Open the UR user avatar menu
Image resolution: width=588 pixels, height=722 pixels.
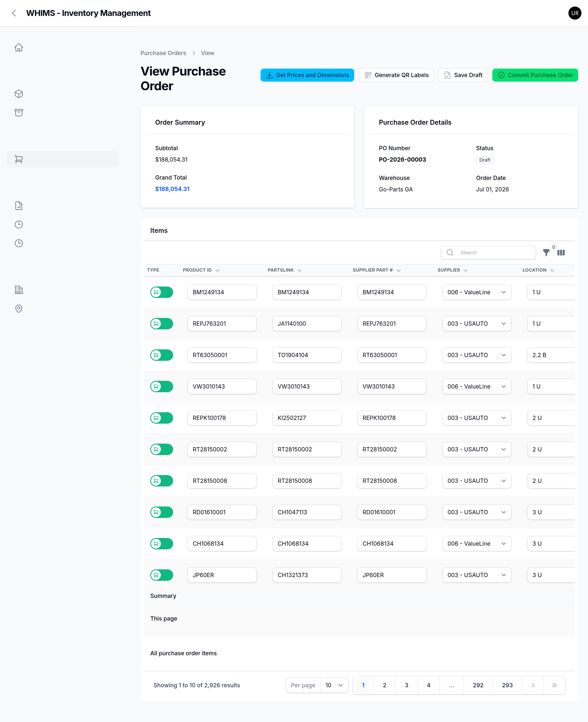(575, 13)
